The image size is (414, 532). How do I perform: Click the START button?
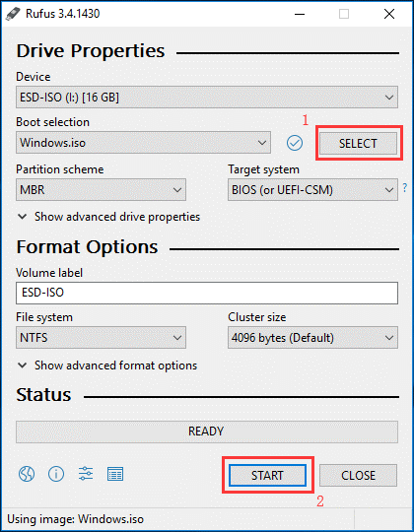click(x=267, y=475)
